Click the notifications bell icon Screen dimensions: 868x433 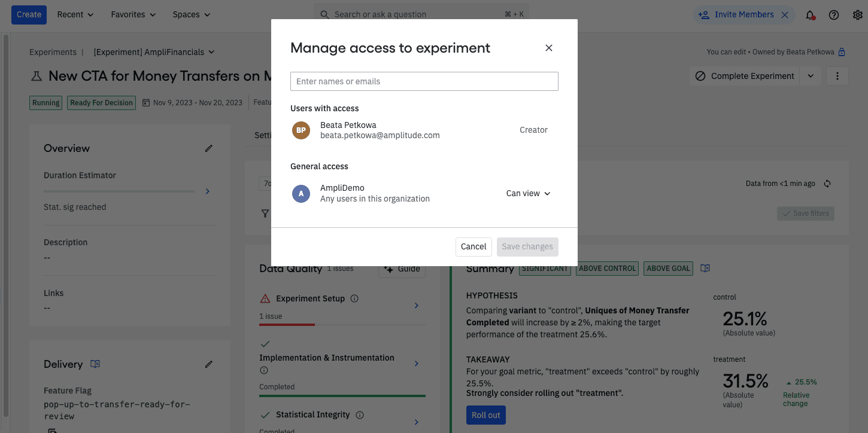point(810,15)
